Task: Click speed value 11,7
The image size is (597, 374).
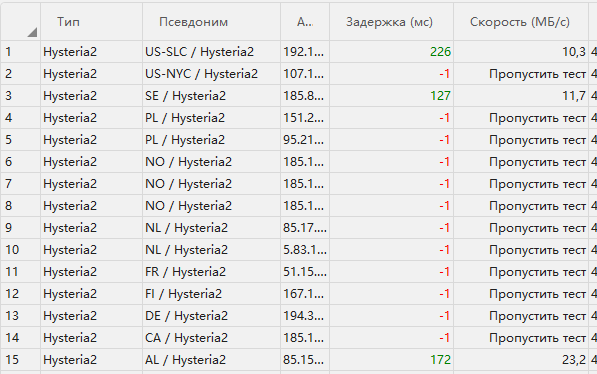Action: (574, 96)
